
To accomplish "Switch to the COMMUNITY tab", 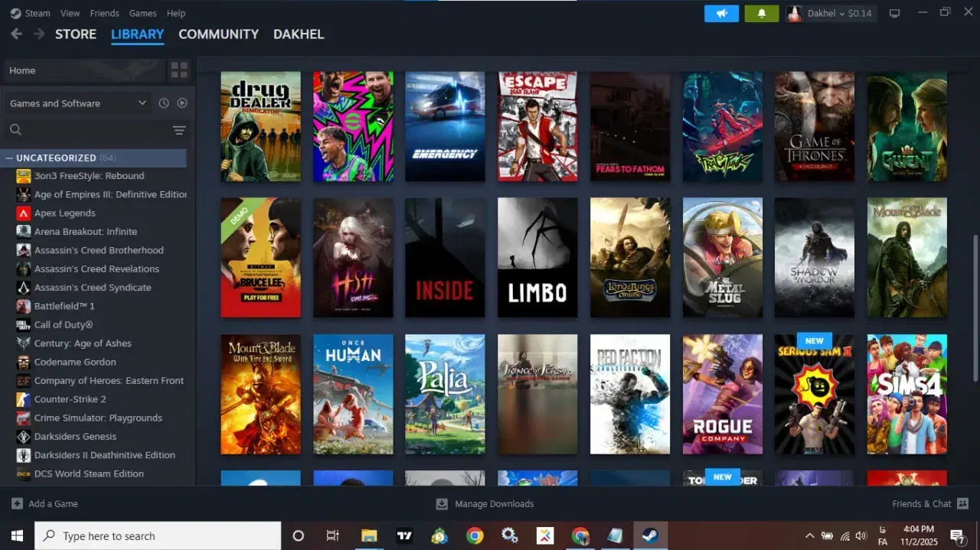I will [218, 34].
